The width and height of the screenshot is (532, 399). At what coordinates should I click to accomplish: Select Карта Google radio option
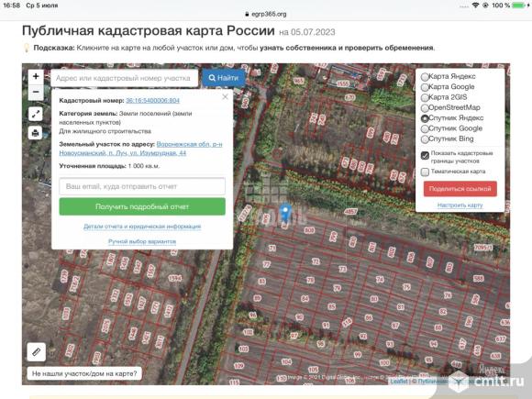[425, 87]
